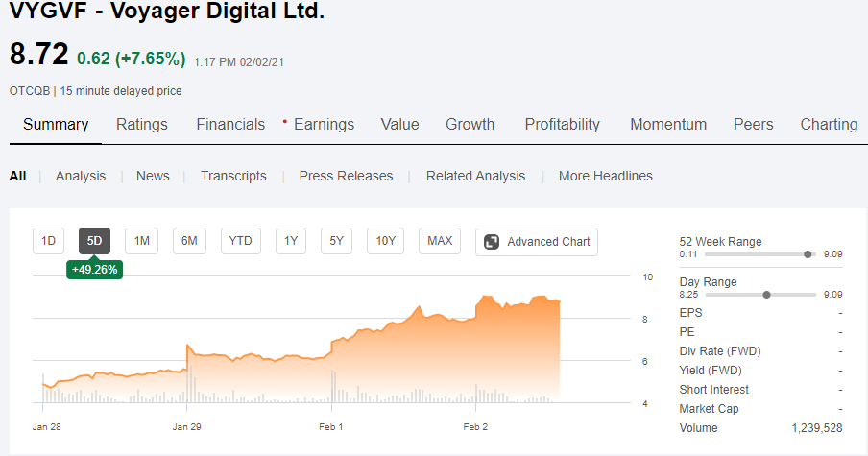This screenshot has height=456, width=868.
Task: Click the 8.72 stock price
Action: 38,54
